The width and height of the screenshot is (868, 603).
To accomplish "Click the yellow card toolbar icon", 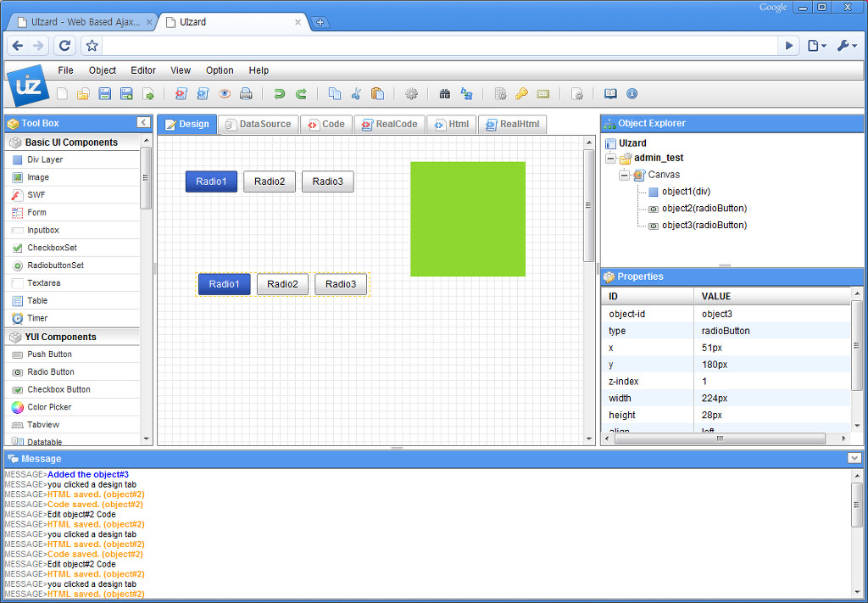I will point(543,94).
